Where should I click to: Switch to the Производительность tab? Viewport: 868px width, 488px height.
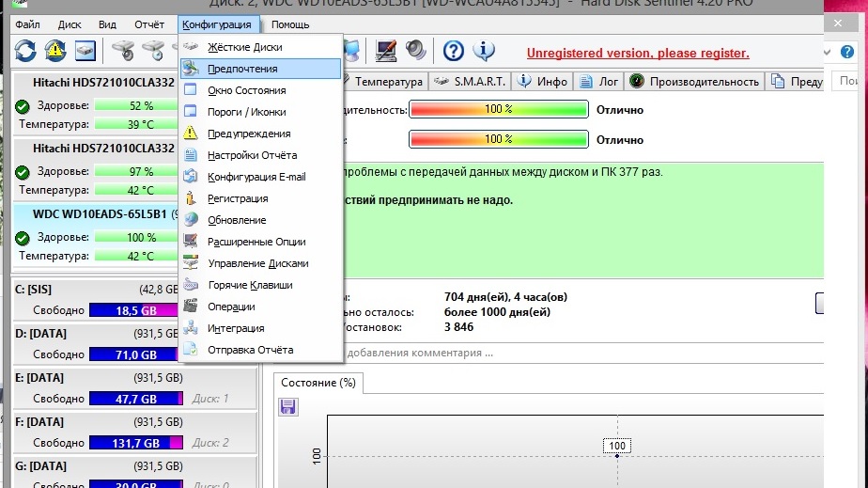click(694, 82)
